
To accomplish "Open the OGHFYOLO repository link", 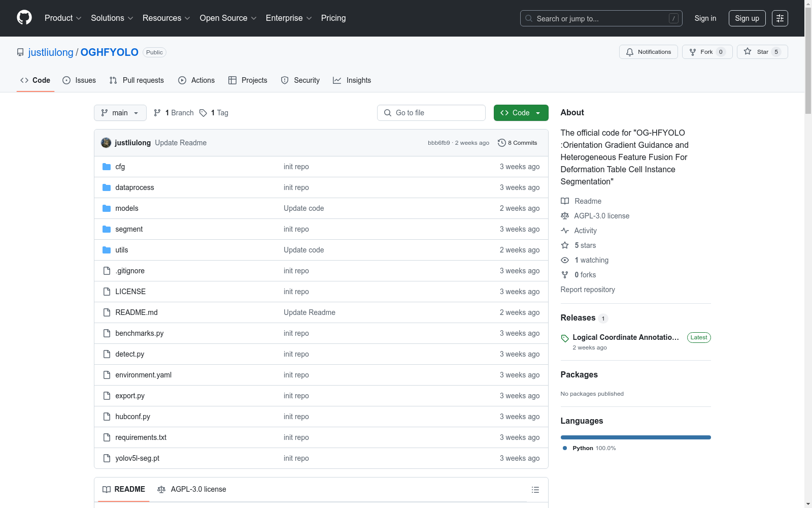I will tap(110, 52).
